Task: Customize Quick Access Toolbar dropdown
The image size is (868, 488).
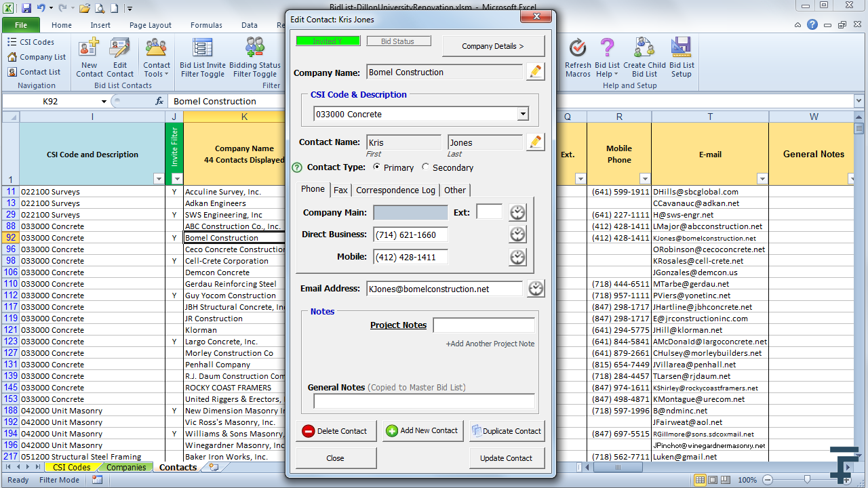Action: click(x=130, y=9)
